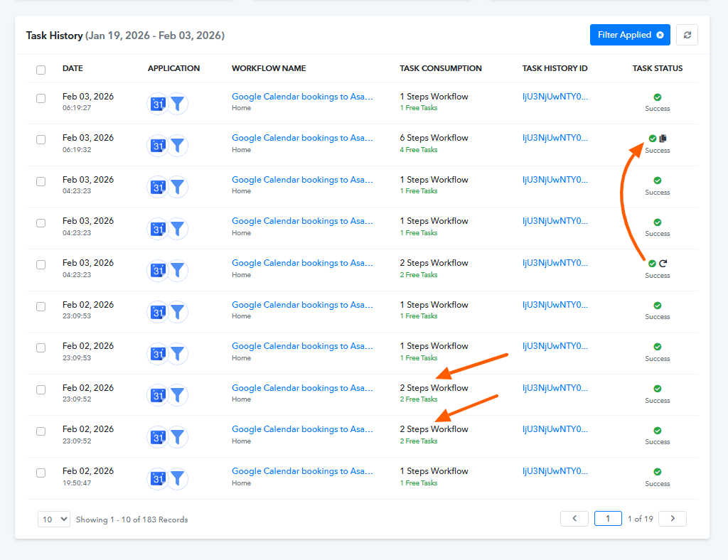Go to the previous page using the left chevron
728x560 pixels.
(x=574, y=519)
